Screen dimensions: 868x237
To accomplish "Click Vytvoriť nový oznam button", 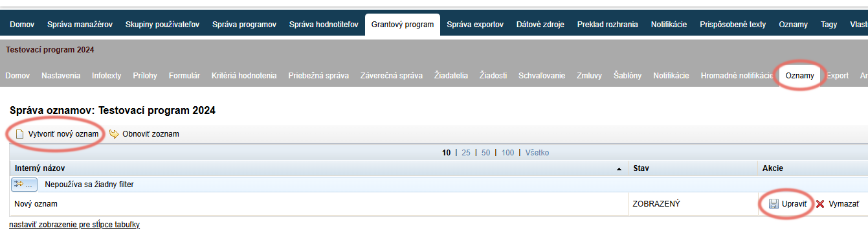I will coord(57,134).
